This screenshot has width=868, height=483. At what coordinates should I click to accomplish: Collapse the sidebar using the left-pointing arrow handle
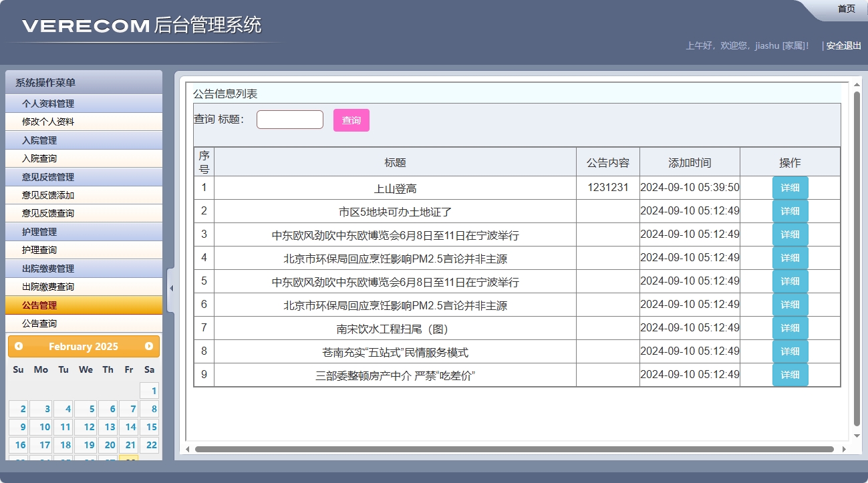[x=172, y=287]
